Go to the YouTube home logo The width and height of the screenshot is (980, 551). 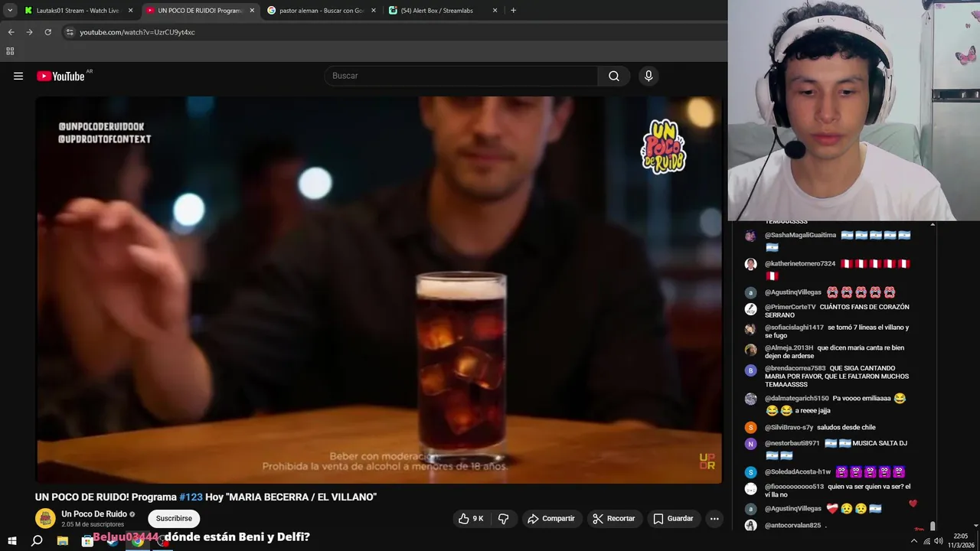[60, 76]
